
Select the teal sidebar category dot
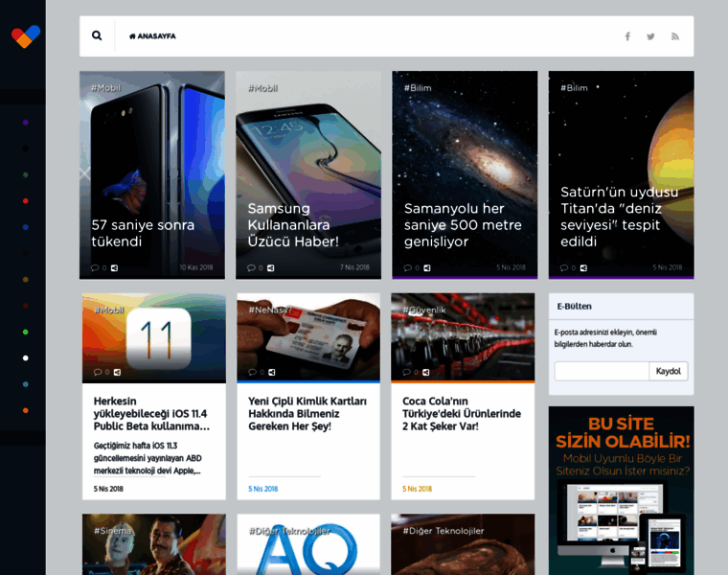coord(26,384)
